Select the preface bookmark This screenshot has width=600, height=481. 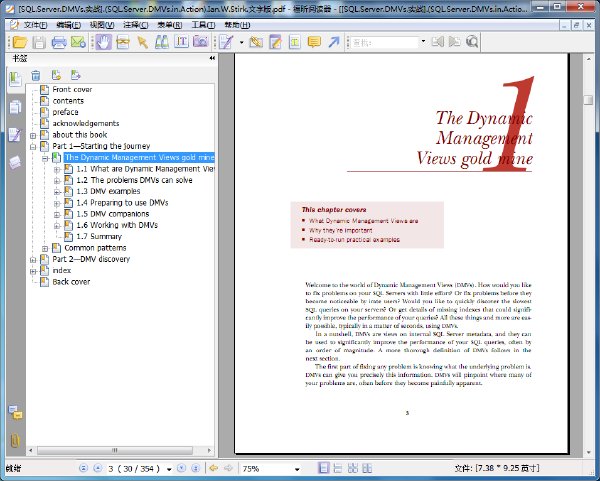pyautogui.click(x=65, y=112)
